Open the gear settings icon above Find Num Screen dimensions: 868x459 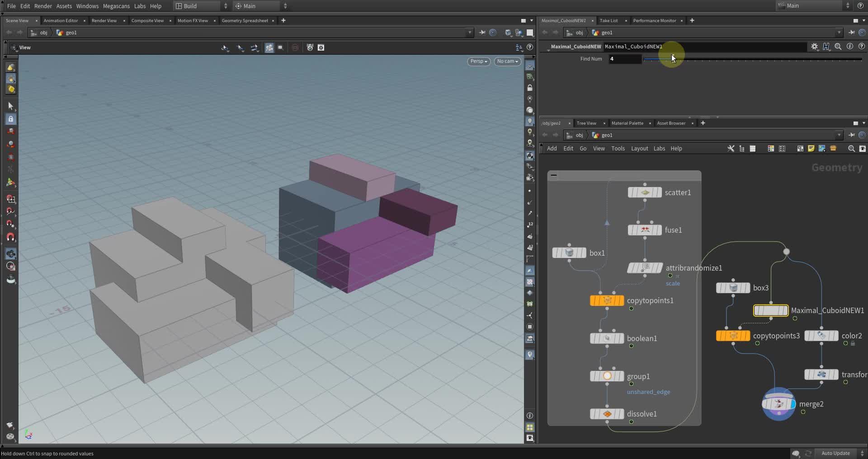815,46
